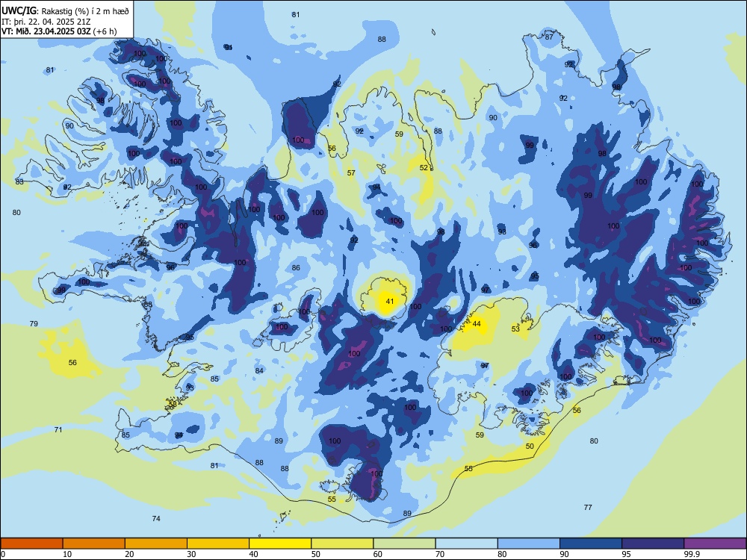
Task: Click the legend label '95'
Action: click(626, 554)
